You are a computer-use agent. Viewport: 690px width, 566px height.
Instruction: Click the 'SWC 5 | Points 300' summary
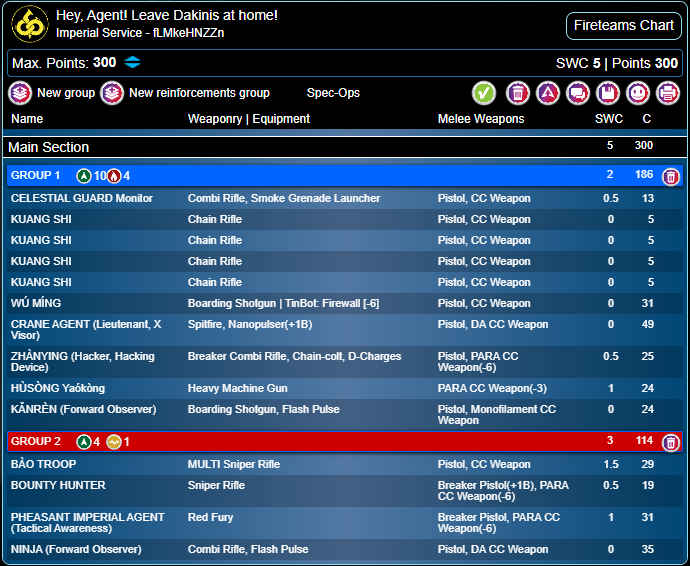click(x=617, y=63)
